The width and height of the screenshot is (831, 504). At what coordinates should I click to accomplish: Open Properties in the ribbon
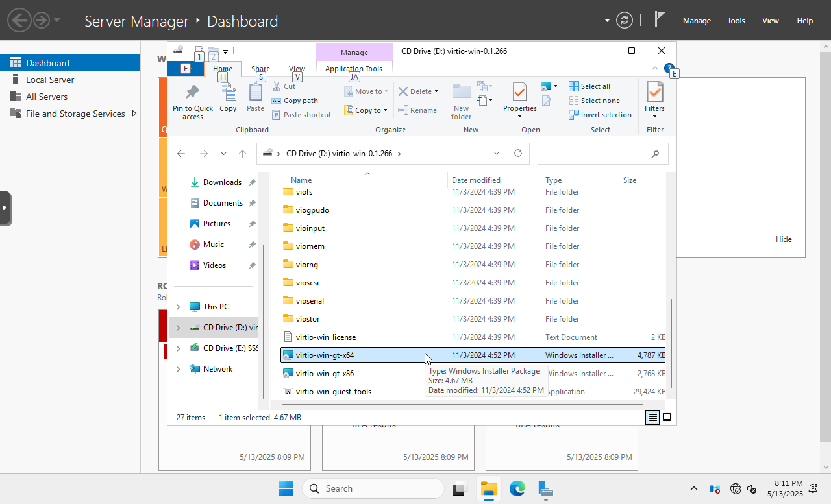coord(519,93)
